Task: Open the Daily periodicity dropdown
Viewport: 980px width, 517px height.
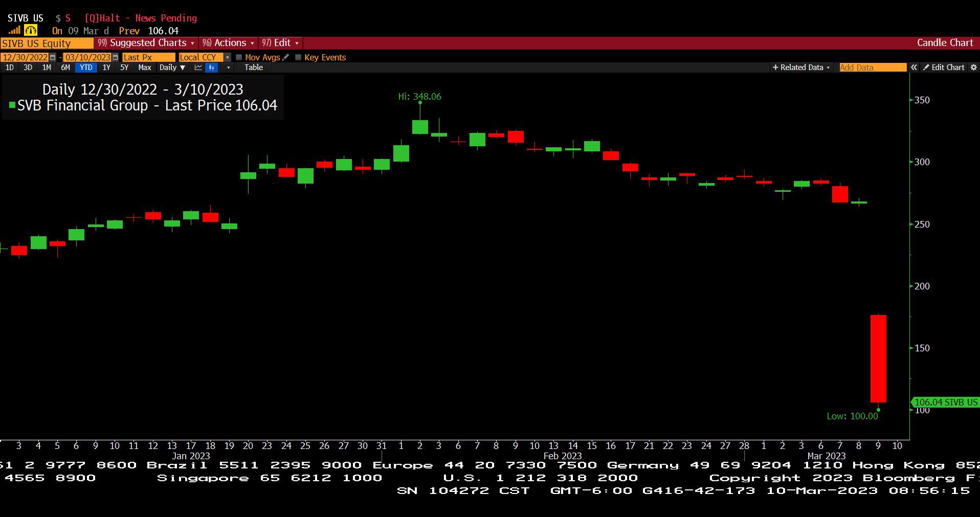Action: 172,68
